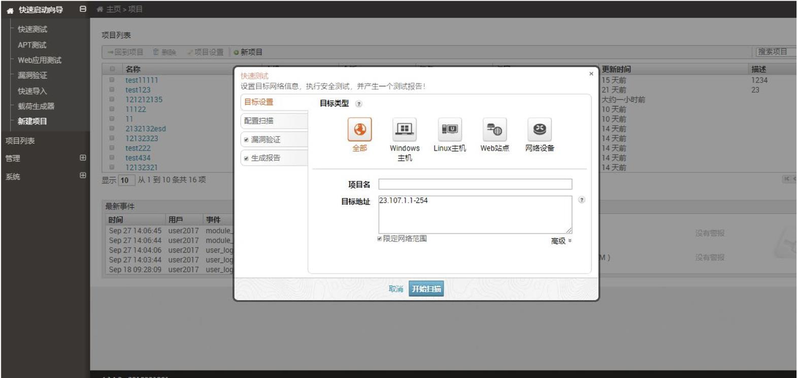Check the box for project test434
The image size is (798, 378).
[112, 158]
